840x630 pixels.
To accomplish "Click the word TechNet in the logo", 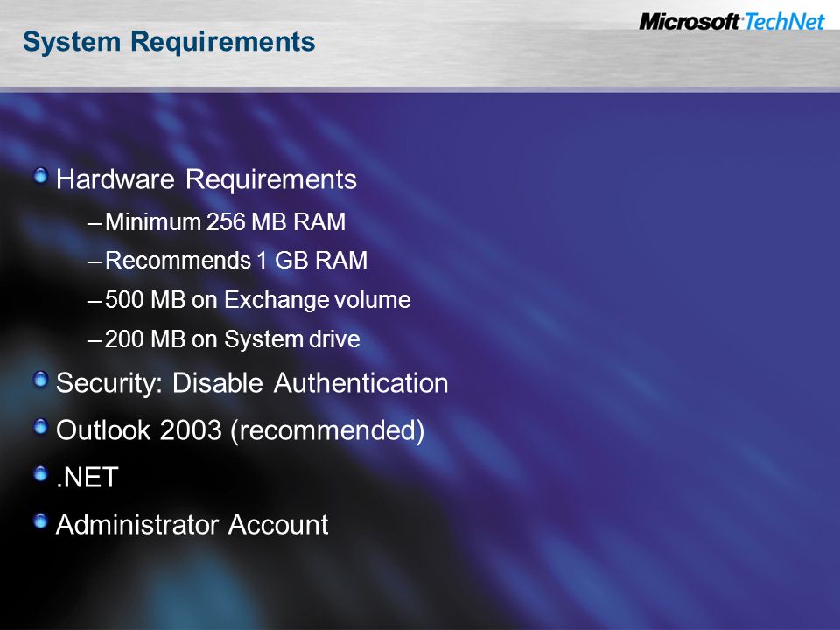I will click(784, 21).
